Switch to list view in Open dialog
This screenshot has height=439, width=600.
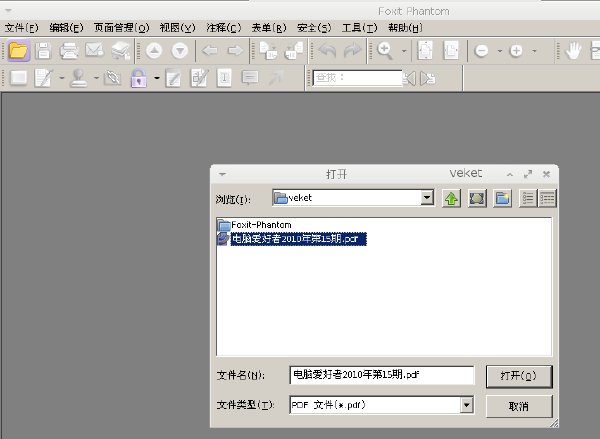click(528, 198)
